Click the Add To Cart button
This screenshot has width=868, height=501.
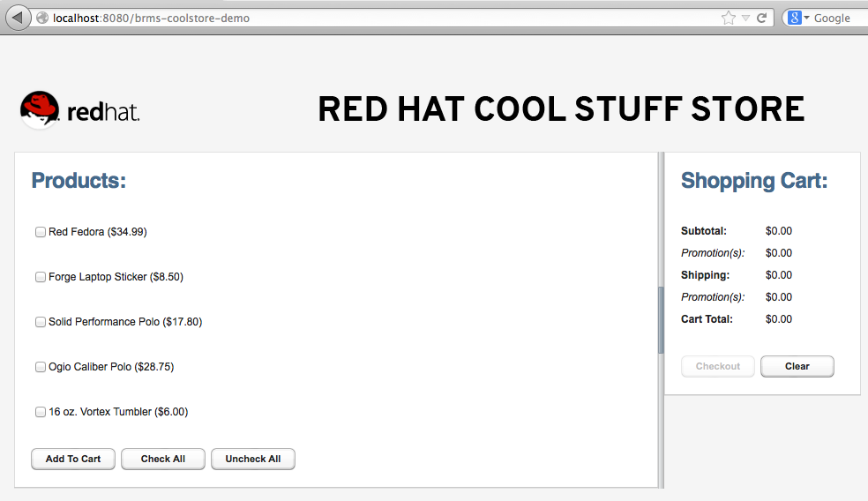[73, 459]
